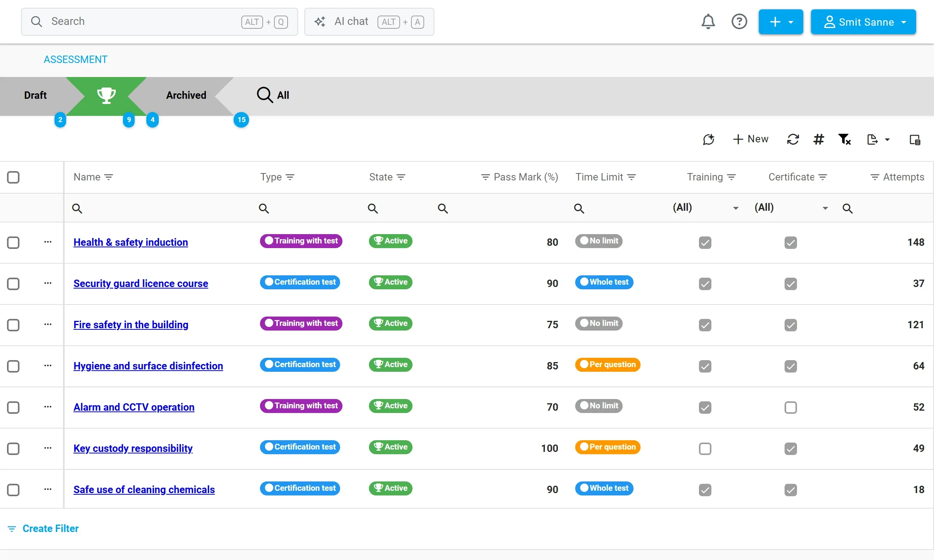This screenshot has height=560, width=934.
Task: Select the trophy active stage
Action: (106, 96)
